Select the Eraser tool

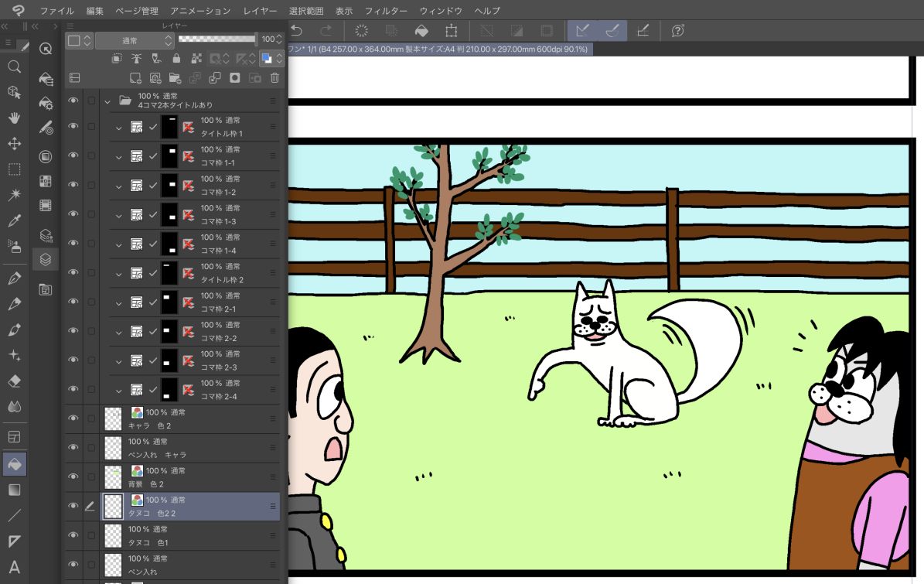14,381
